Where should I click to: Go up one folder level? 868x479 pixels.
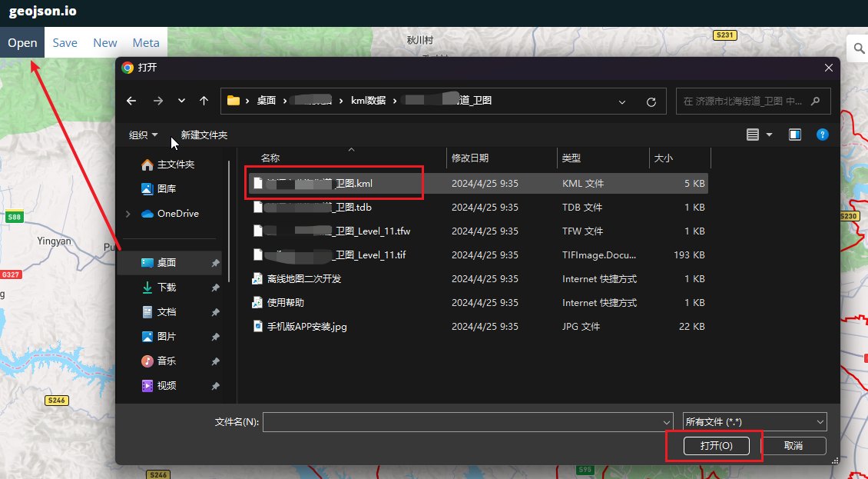coord(204,101)
